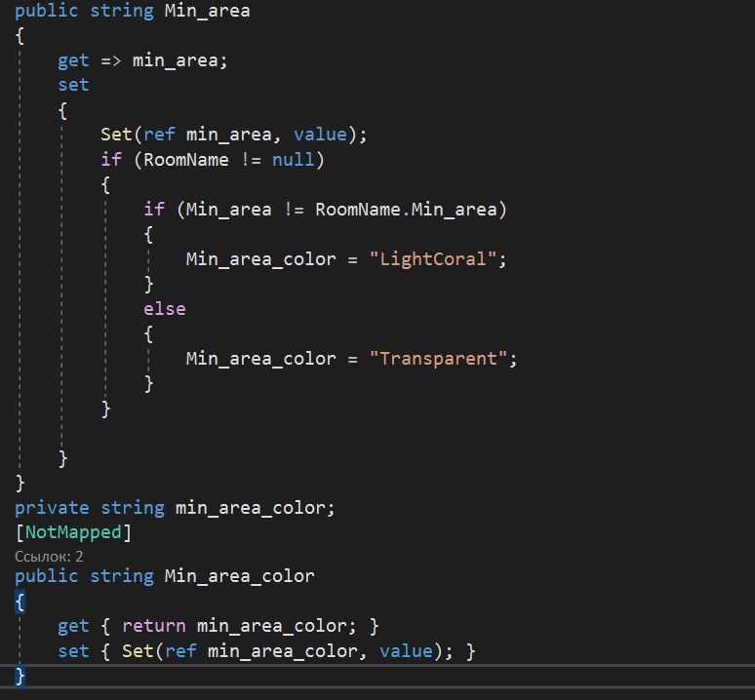
Task: Click 'Set(ref min_area, value);' line
Action: pos(234,135)
